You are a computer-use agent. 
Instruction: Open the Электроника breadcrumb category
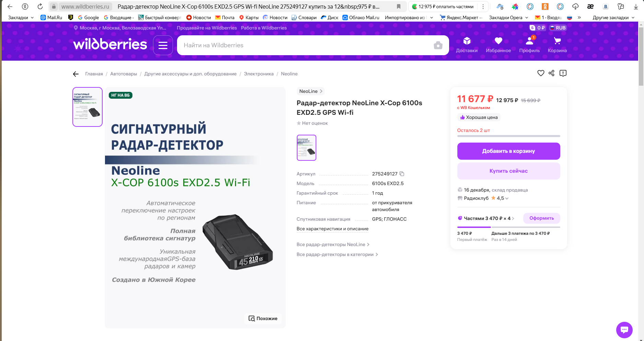259,74
